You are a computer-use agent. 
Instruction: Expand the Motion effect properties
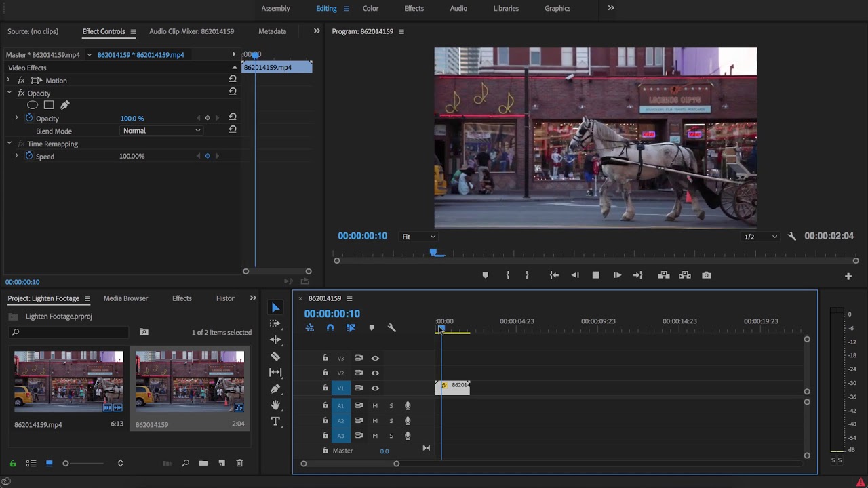coord(8,80)
